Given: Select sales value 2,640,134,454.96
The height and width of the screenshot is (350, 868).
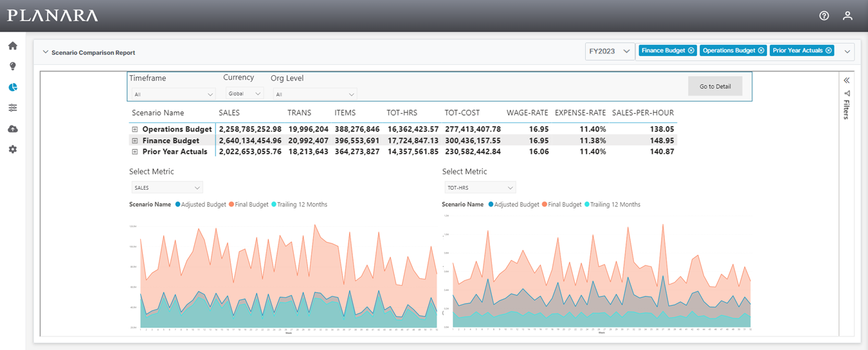Looking at the screenshot, I should pos(250,140).
